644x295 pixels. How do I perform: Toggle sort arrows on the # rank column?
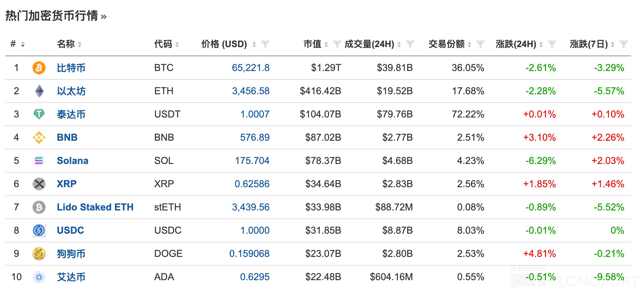pos(23,45)
